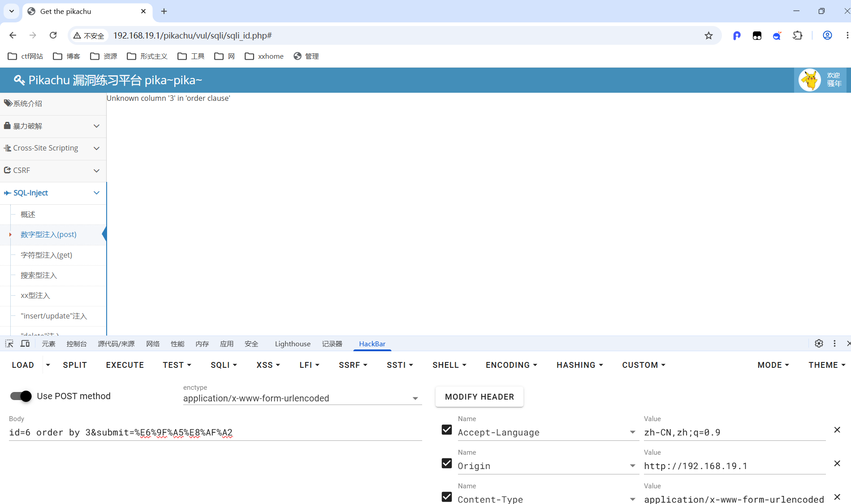Open the 资源 bookmark folder
The image size is (851, 504).
tap(104, 56)
